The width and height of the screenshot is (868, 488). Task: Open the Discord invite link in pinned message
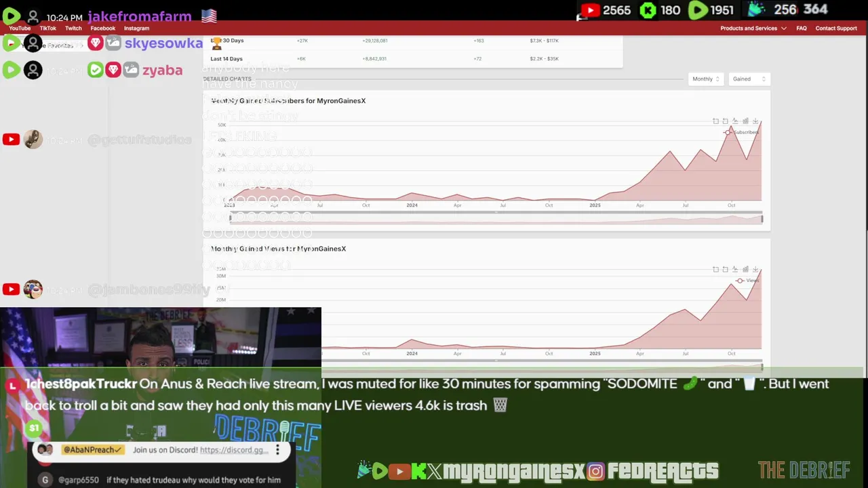pos(234,450)
